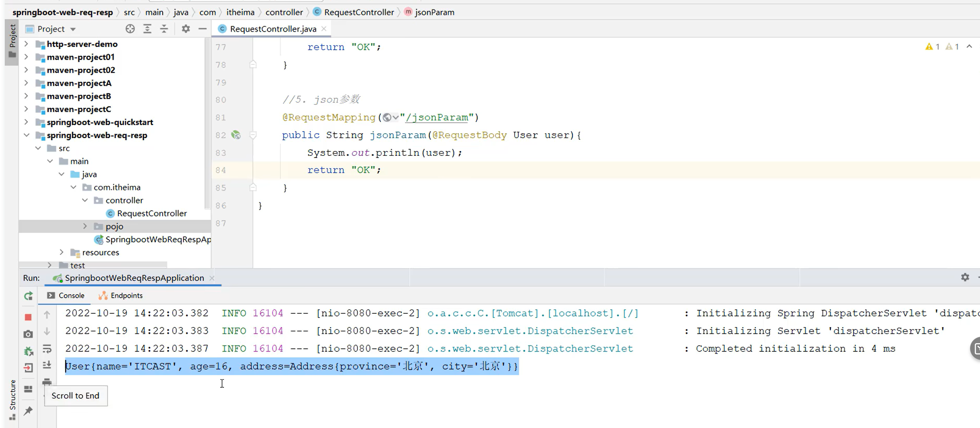Click the RequestController class in the tree
Viewport: 980px width, 428px height.
coord(151,213)
